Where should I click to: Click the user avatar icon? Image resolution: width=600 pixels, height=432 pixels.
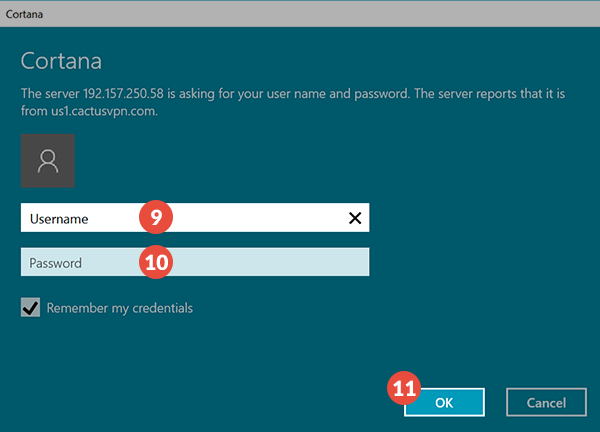click(48, 161)
